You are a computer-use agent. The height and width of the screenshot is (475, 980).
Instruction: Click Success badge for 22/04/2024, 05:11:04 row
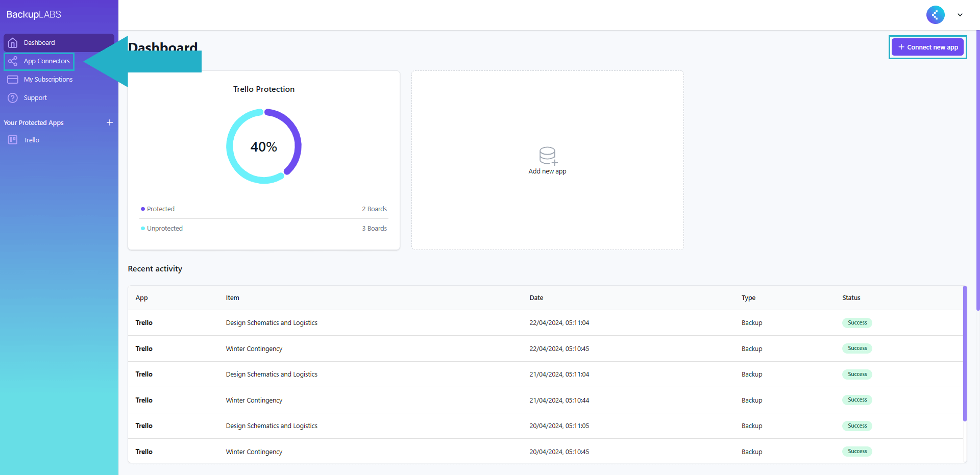tap(857, 322)
